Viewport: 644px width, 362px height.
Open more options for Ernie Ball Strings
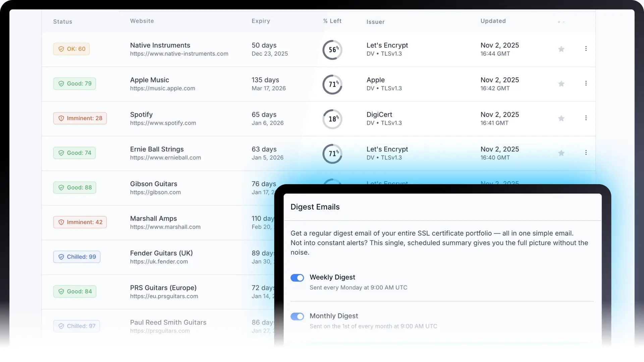click(586, 153)
